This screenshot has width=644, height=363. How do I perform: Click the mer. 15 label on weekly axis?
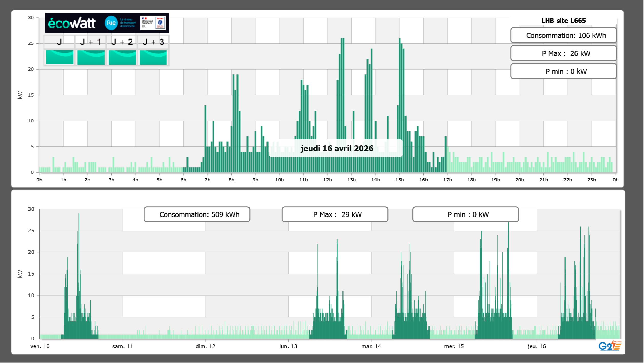454,346
